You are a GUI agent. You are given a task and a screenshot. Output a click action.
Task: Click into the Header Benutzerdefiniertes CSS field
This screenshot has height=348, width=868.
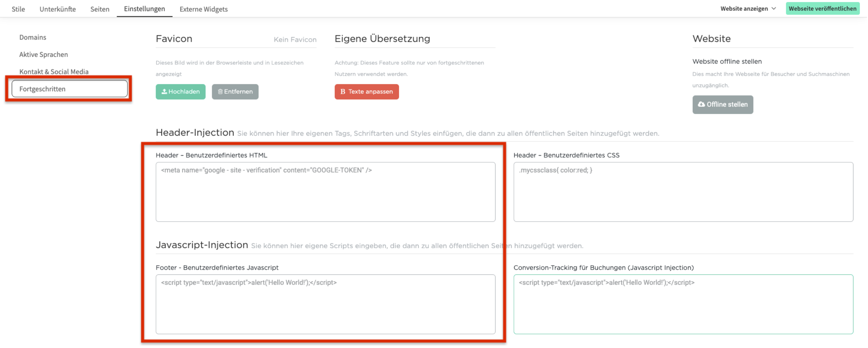(x=683, y=192)
